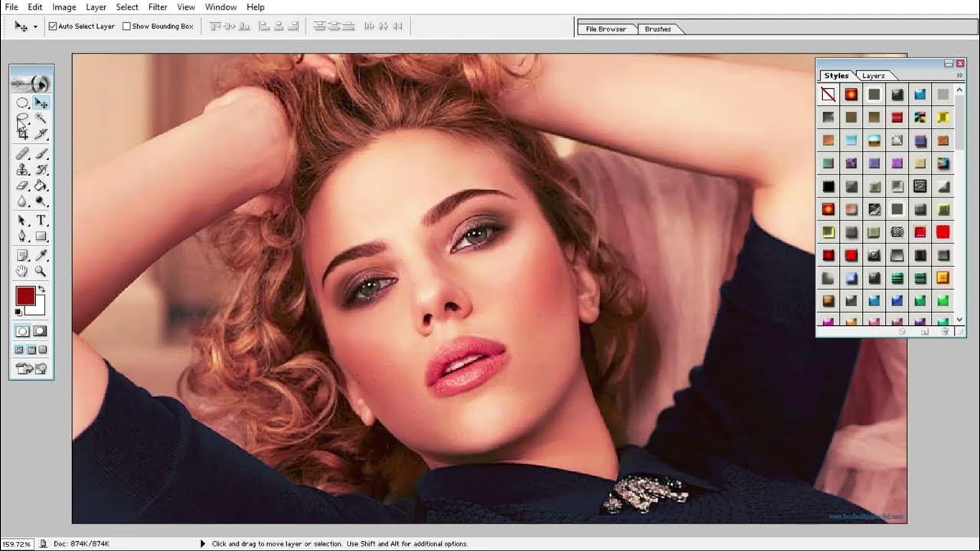Open the Layer menu
The width and height of the screenshot is (980, 551).
click(96, 7)
